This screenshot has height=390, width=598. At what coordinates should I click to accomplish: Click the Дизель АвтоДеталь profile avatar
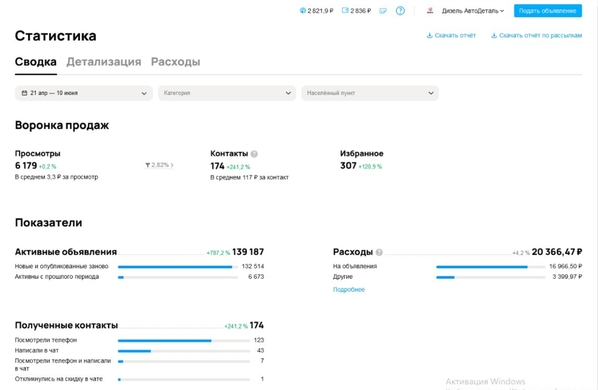point(430,11)
